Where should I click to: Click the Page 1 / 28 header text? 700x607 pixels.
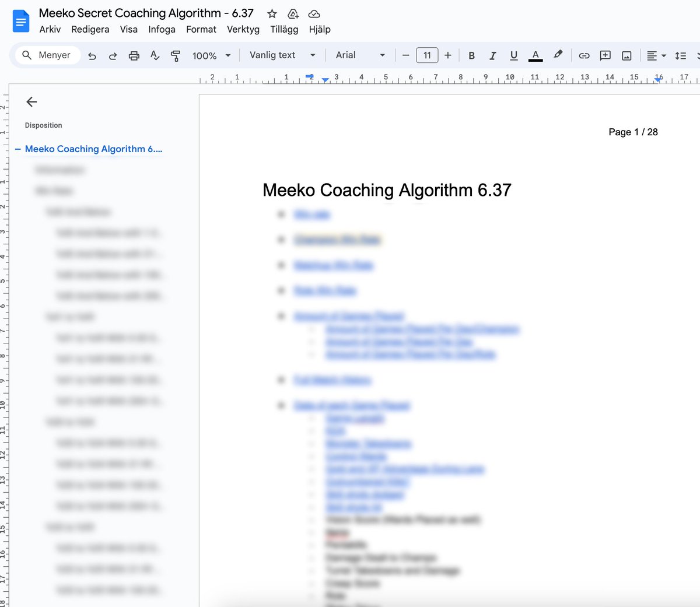coord(633,132)
